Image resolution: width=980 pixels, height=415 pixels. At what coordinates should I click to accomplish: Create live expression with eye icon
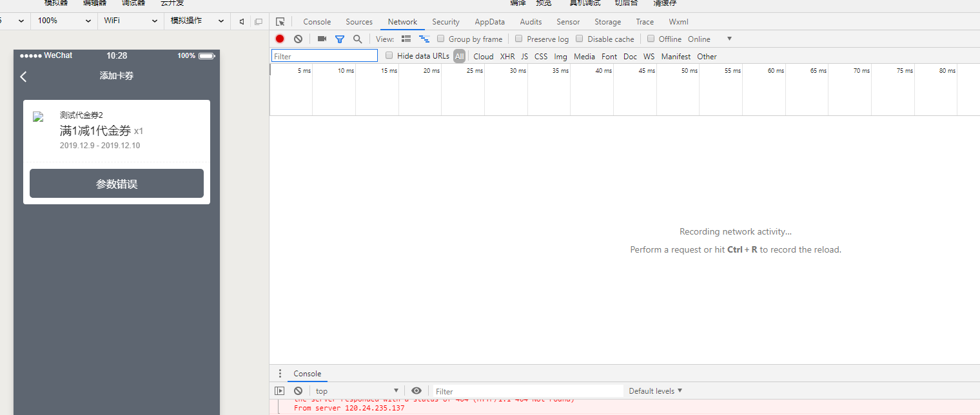click(416, 391)
